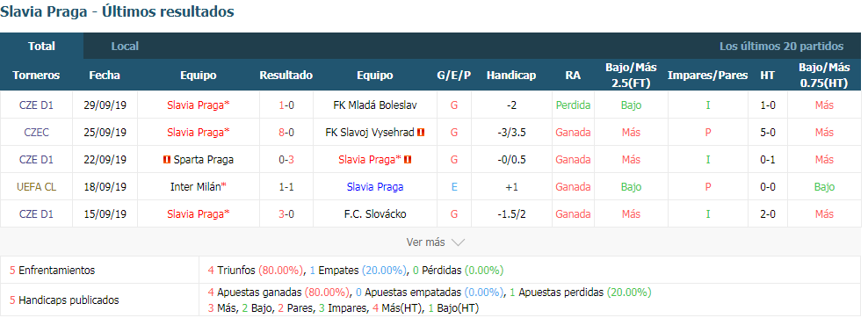Switch to the Total tab

(41, 47)
